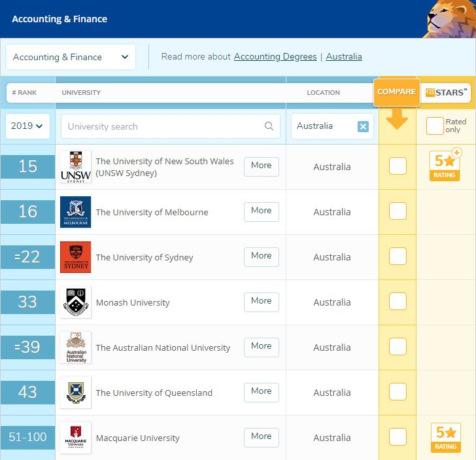Enable the Rated only checkbox
Viewport: 476px width, 460px height.
pyautogui.click(x=434, y=126)
